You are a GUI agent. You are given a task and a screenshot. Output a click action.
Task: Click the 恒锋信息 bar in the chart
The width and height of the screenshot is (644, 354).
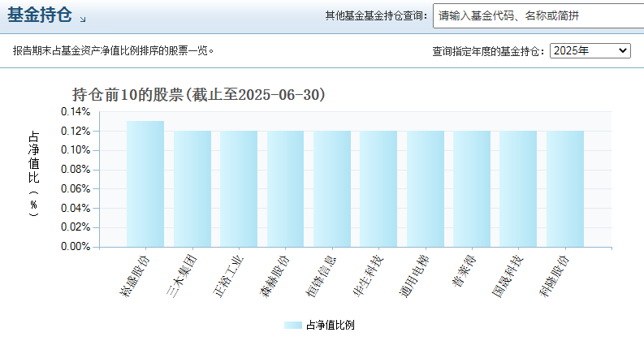[x=332, y=189]
